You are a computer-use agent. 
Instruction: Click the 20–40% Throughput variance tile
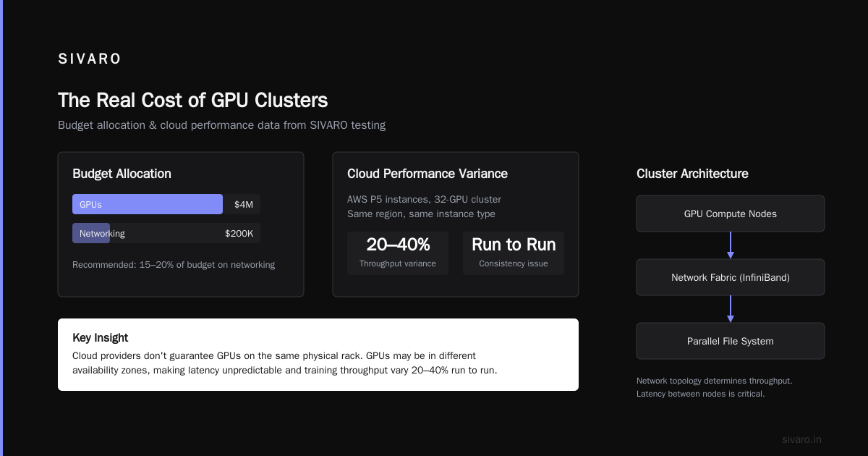pyautogui.click(x=398, y=253)
